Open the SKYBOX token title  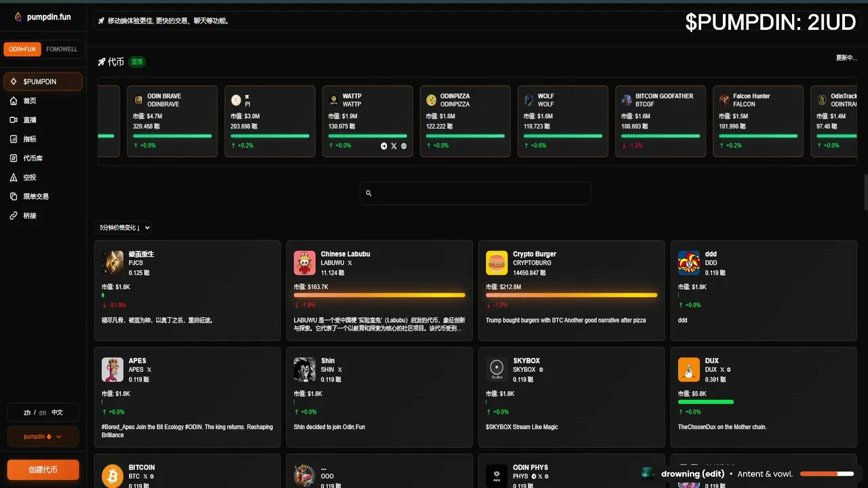[x=526, y=361]
